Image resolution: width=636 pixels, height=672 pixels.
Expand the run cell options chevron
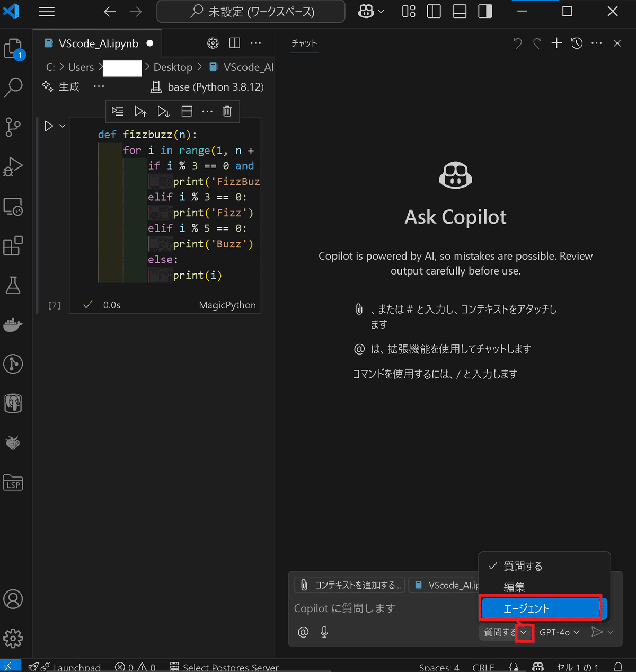tap(63, 126)
